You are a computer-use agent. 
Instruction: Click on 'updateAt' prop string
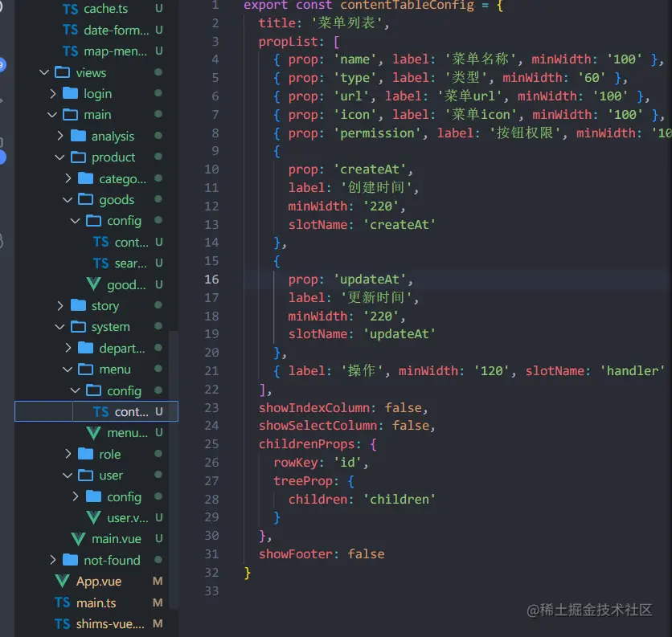click(370, 280)
